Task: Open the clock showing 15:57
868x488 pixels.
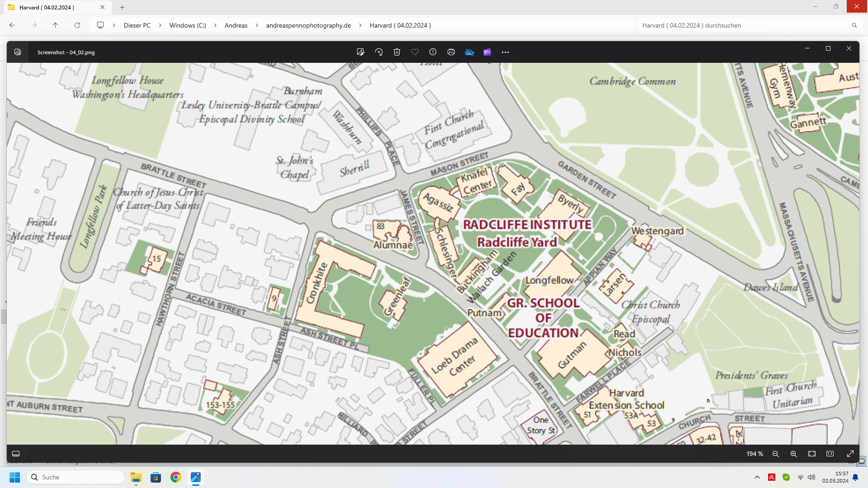Action: tap(835, 477)
